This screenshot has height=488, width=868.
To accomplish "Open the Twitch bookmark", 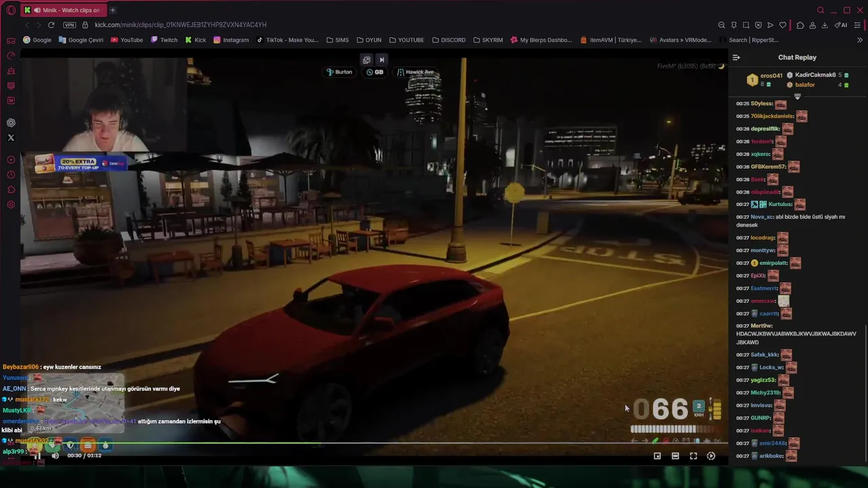I will (x=164, y=40).
